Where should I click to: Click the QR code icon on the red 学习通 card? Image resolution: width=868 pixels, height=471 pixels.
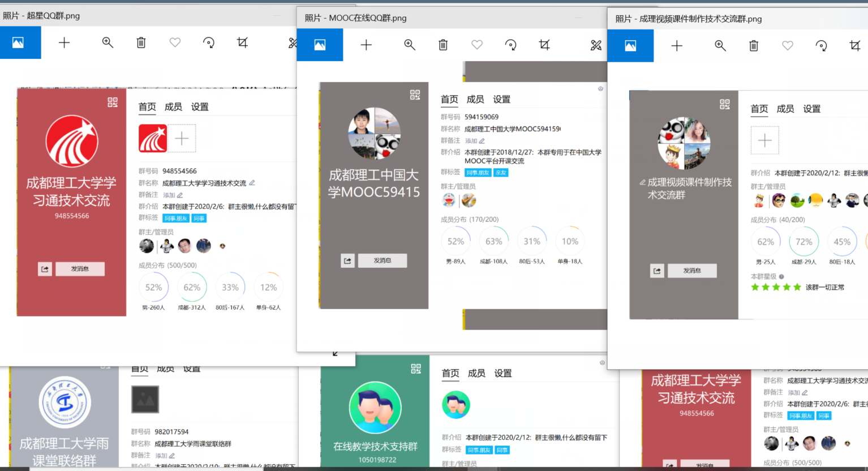(113, 102)
